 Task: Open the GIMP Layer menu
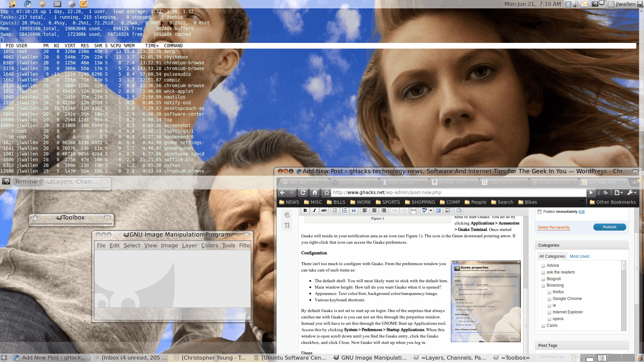190,245
